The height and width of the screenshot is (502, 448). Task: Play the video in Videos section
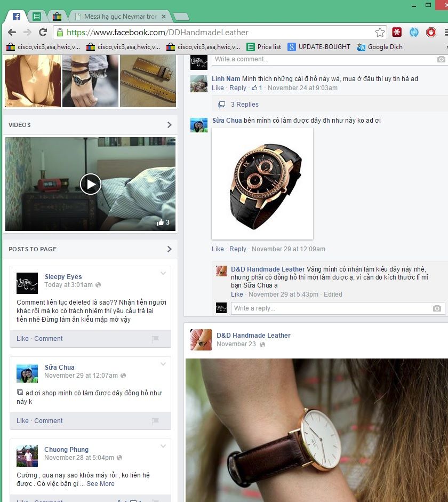[91, 184]
